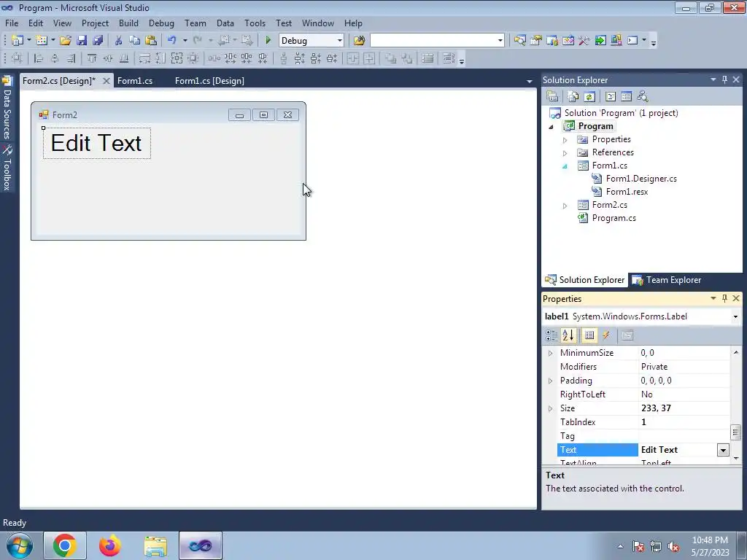Open the File menu

[x=12, y=23]
